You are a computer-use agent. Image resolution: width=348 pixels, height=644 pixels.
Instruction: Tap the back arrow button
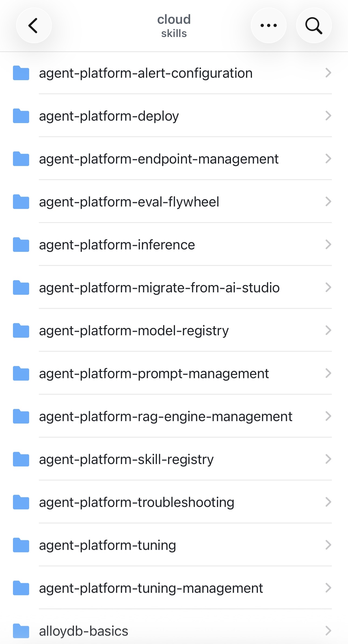pyautogui.click(x=34, y=26)
